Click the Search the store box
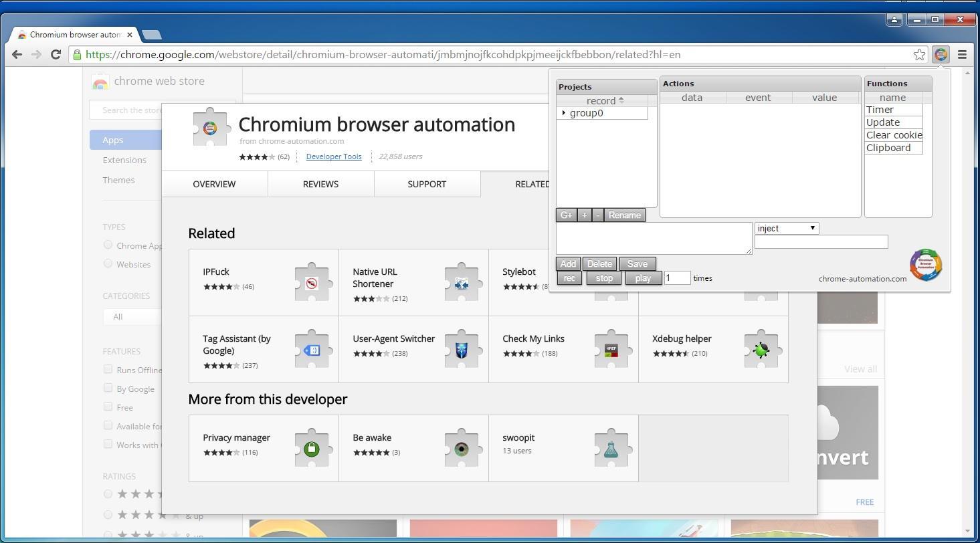The height and width of the screenshot is (543, 980). 127,110
